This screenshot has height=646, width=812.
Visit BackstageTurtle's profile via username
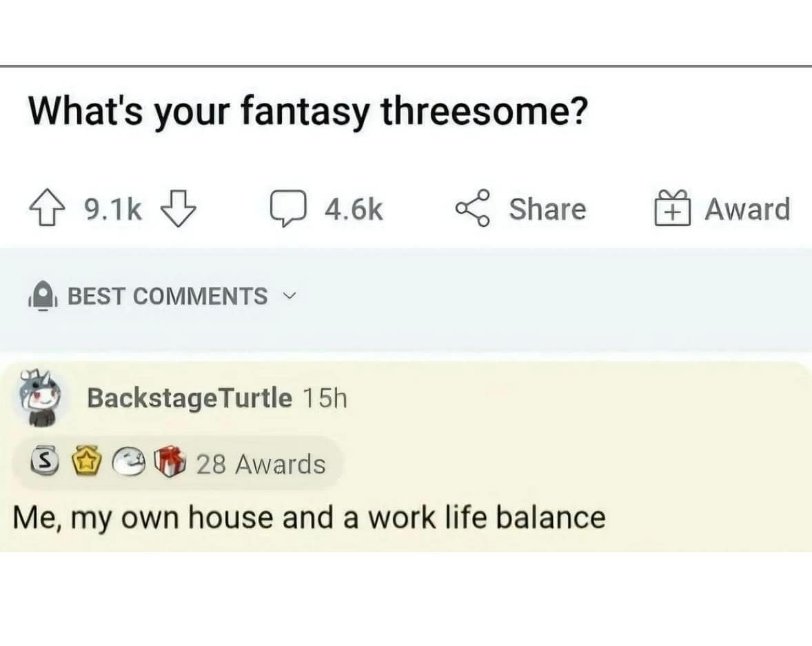pyautogui.click(x=189, y=398)
